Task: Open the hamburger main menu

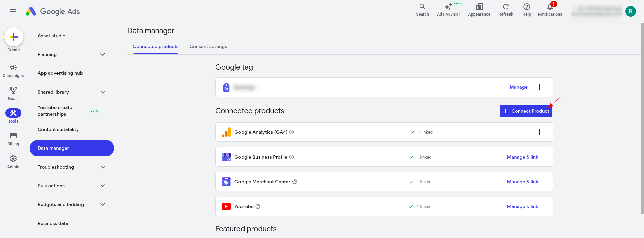Action: 13,11
